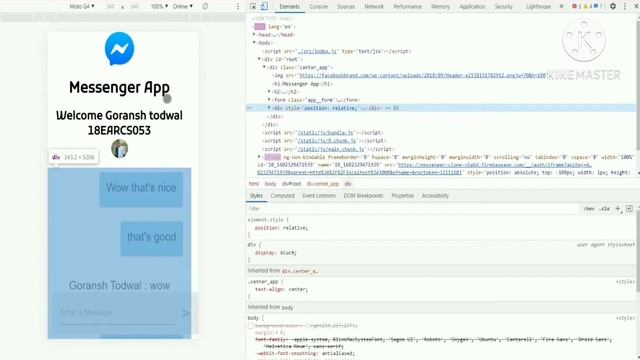Open the Security tab
This screenshot has height=360, width=640.
point(503,7)
